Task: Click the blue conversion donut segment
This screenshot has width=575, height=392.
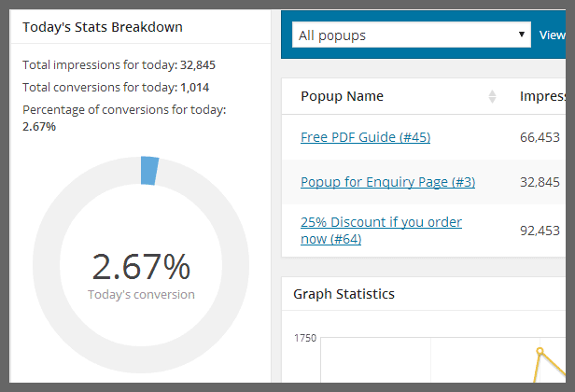Action: (x=149, y=171)
